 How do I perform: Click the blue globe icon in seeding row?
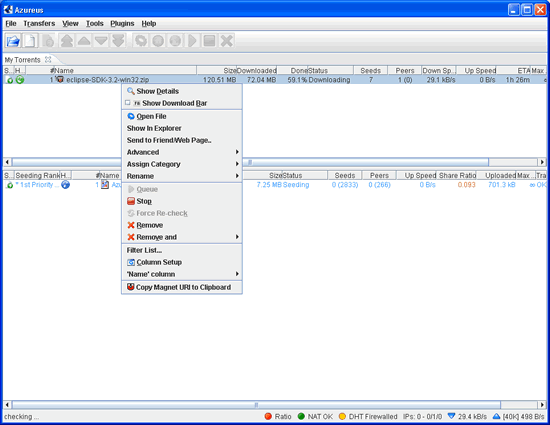tap(65, 184)
